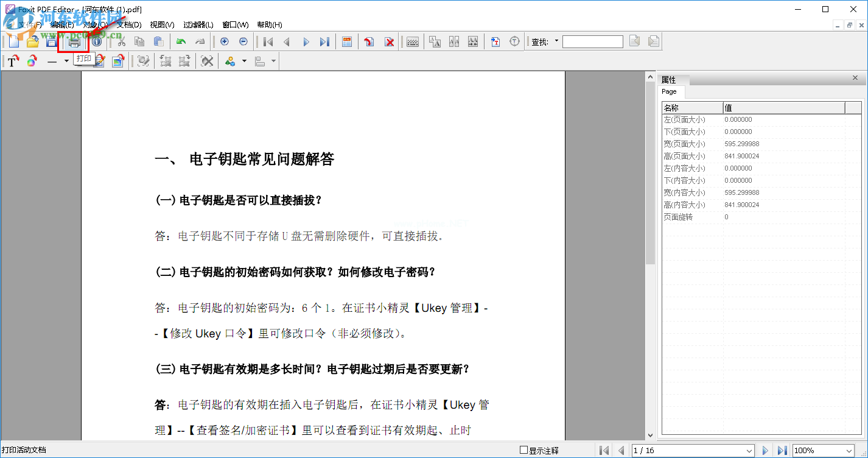The height and width of the screenshot is (458, 868).
Task: Click the character spacing AA icon
Action: coord(454,41)
